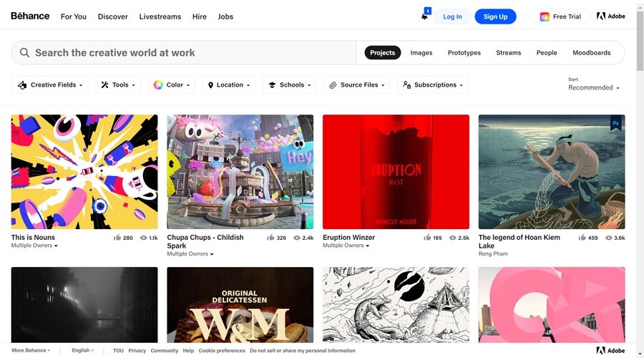The image size is (644, 358).
Task: Click appreciate icon for Eruption Winzer
Action: point(427,238)
